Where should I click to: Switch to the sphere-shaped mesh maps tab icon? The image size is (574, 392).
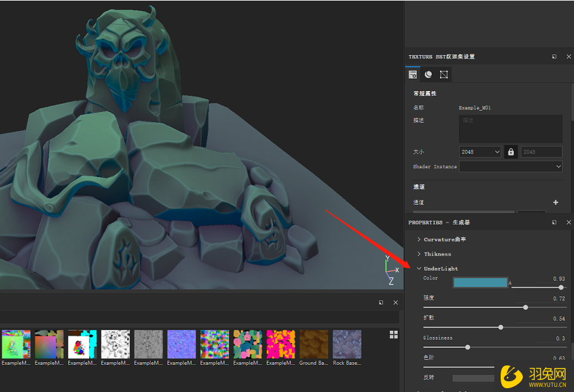pyautogui.click(x=429, y=75)
